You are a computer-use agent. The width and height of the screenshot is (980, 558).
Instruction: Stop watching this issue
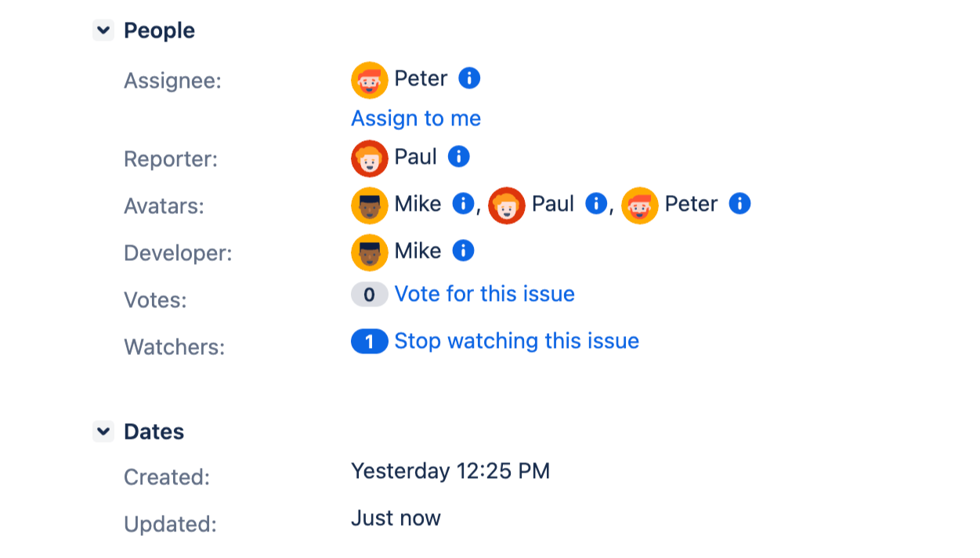tap(516, 341)
